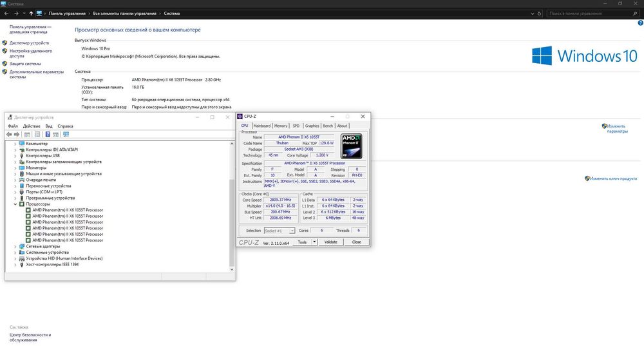Open the Изменить параметры link
Image resolution: width=644 pixels, height=346 pixels.
tap(617, 129)
